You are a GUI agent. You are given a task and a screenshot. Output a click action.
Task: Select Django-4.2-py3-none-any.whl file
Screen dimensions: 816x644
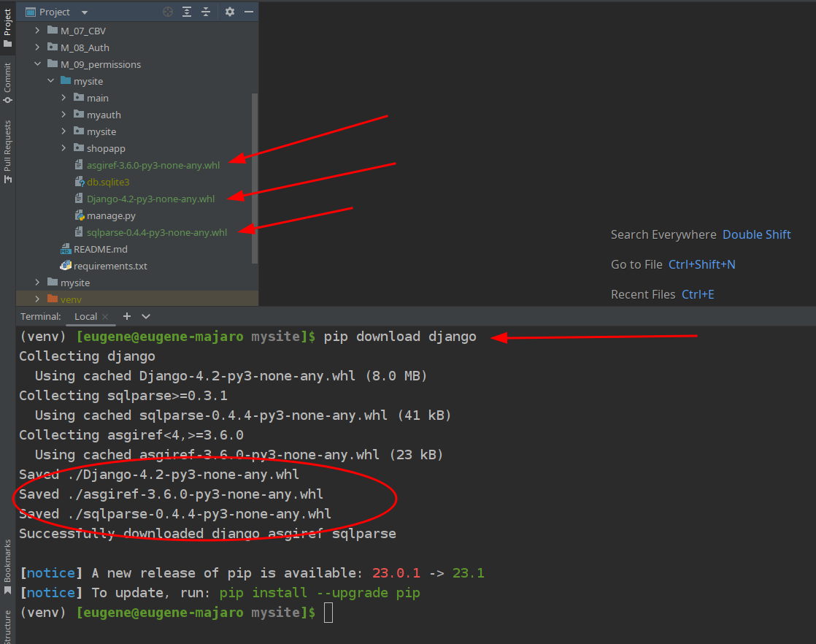(x=137, y=199)
